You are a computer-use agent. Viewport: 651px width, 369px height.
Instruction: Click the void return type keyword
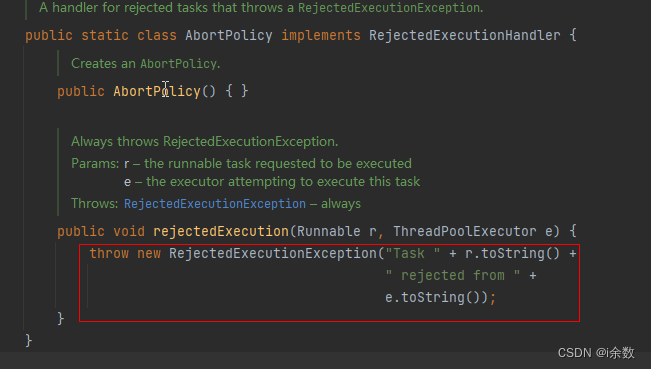click(129, 231)
